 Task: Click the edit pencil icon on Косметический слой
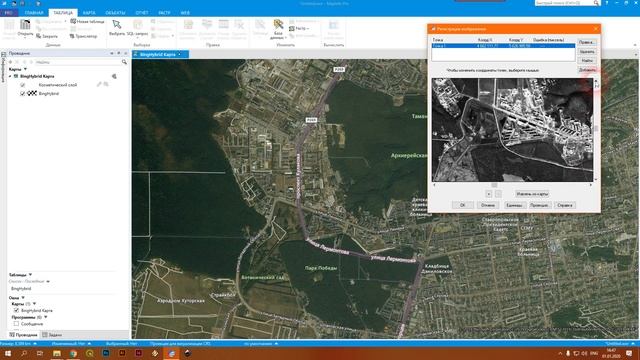click(x=99, y=84)
